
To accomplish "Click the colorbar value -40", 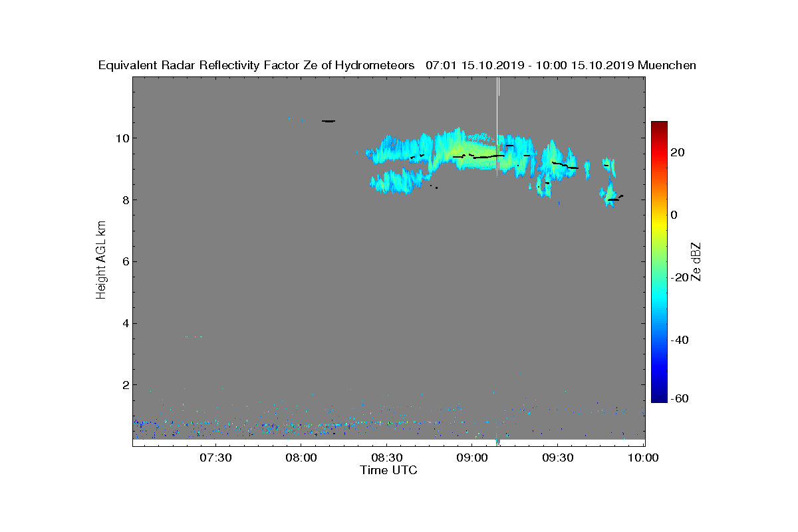I will click(x=678, y=340).
